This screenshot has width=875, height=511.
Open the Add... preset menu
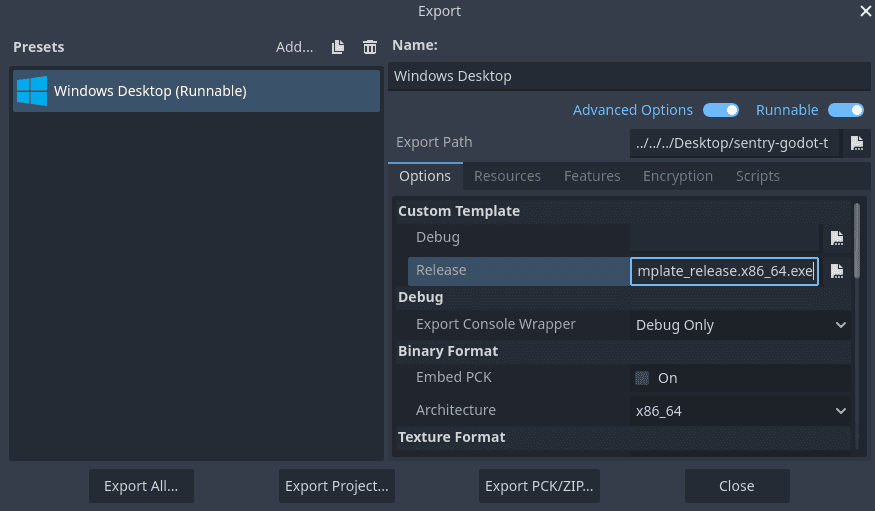coord(294,47)
